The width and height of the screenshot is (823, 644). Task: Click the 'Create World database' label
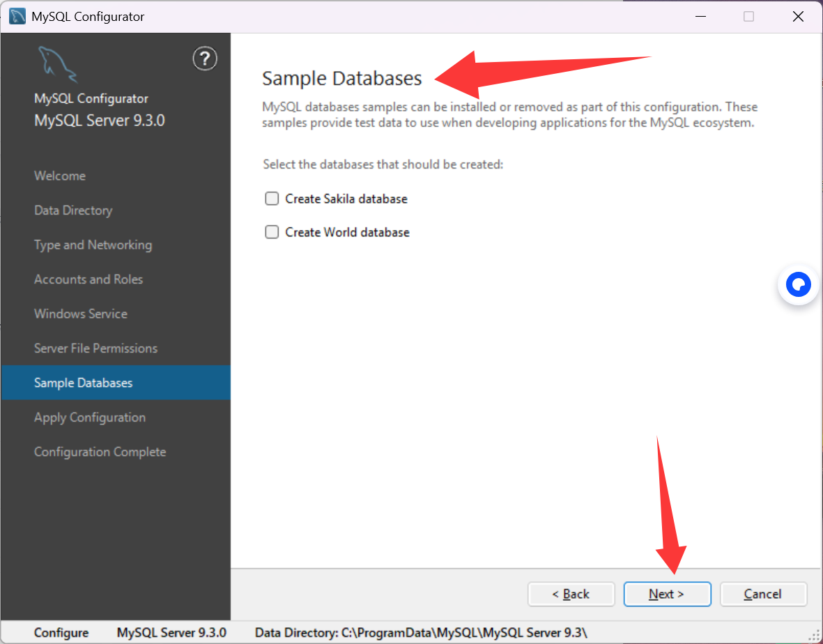[348, 233]
